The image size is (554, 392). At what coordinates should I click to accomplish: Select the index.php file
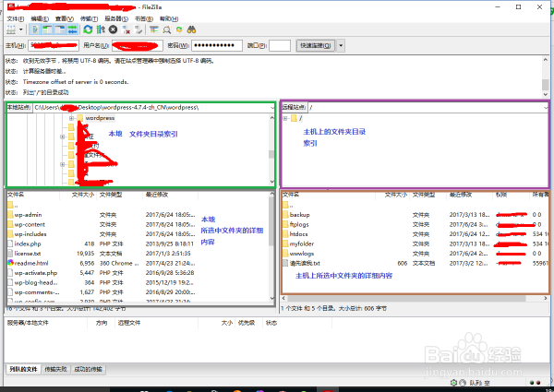tap(28, 244)
